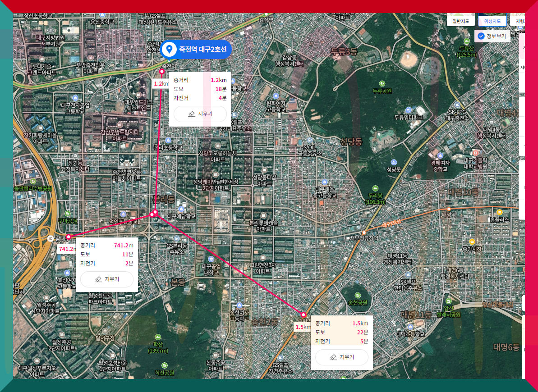Click the 두류공원 park icon
This screenshot has width=538, height=392.
382,84
